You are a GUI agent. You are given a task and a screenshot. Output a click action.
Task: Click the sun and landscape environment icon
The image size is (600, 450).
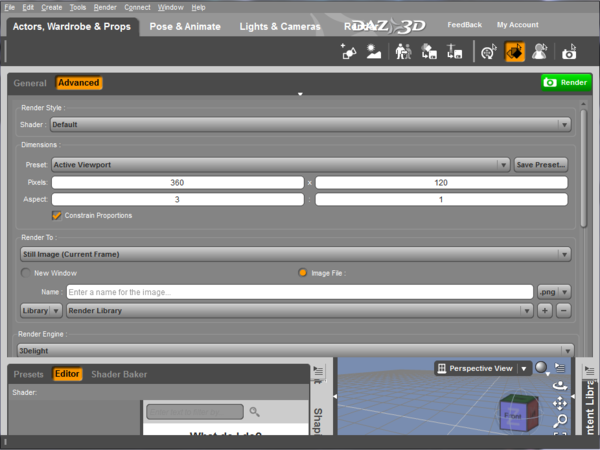point(373,52)
